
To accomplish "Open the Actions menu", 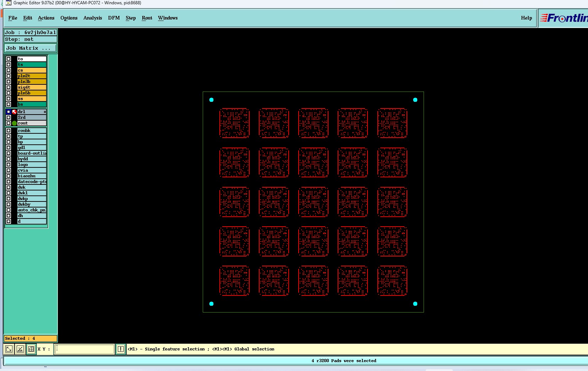I will tap(46, 18).
